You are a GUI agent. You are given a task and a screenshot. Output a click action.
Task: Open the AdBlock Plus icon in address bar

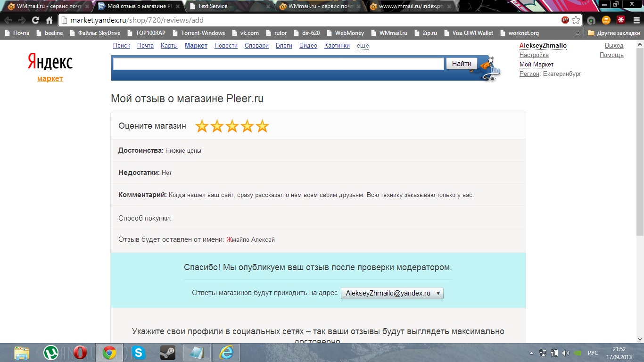click(x=565, y=20)
